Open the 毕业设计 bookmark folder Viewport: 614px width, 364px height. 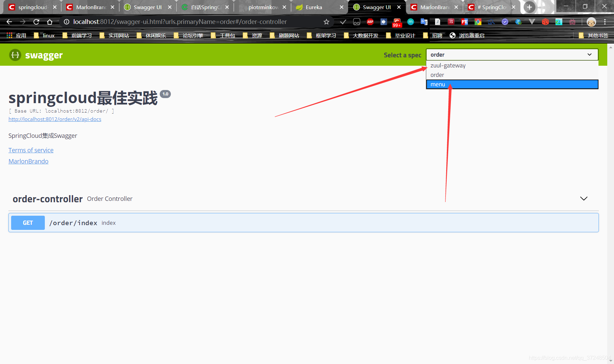click(401, 35)
